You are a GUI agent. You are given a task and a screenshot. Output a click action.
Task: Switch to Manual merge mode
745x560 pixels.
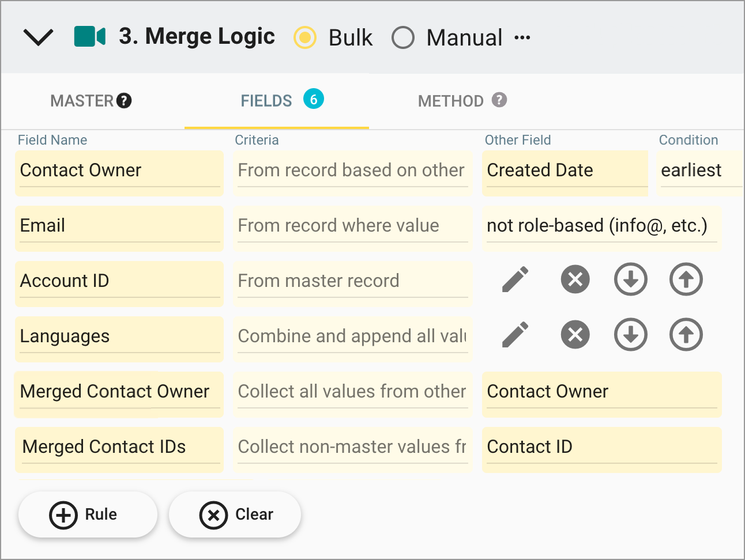pos(403,37)
